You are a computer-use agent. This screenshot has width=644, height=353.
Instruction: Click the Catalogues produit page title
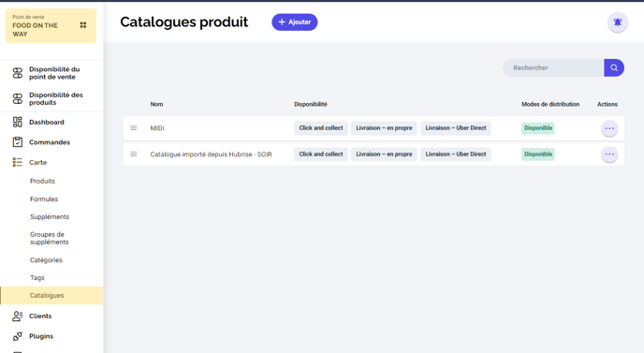184,22
